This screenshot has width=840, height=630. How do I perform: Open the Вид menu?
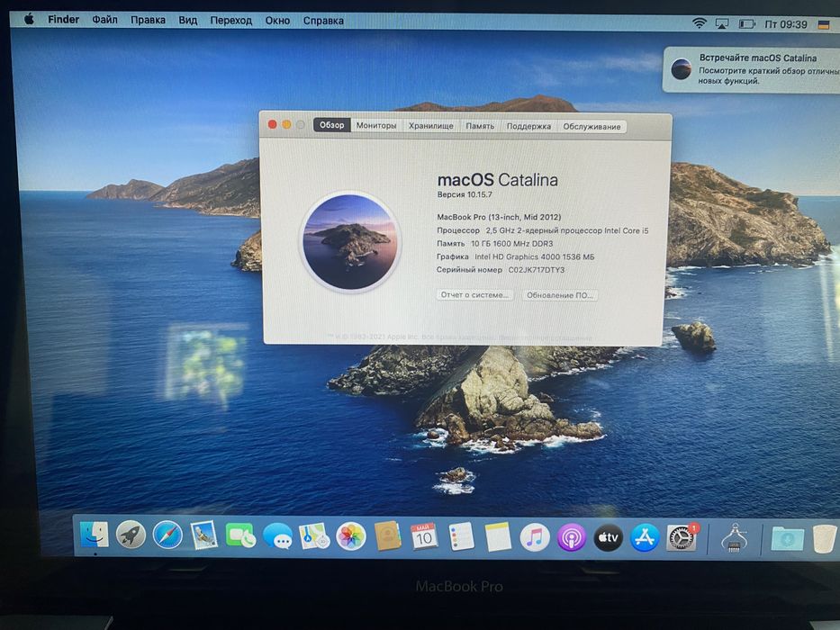pos(187,21)
